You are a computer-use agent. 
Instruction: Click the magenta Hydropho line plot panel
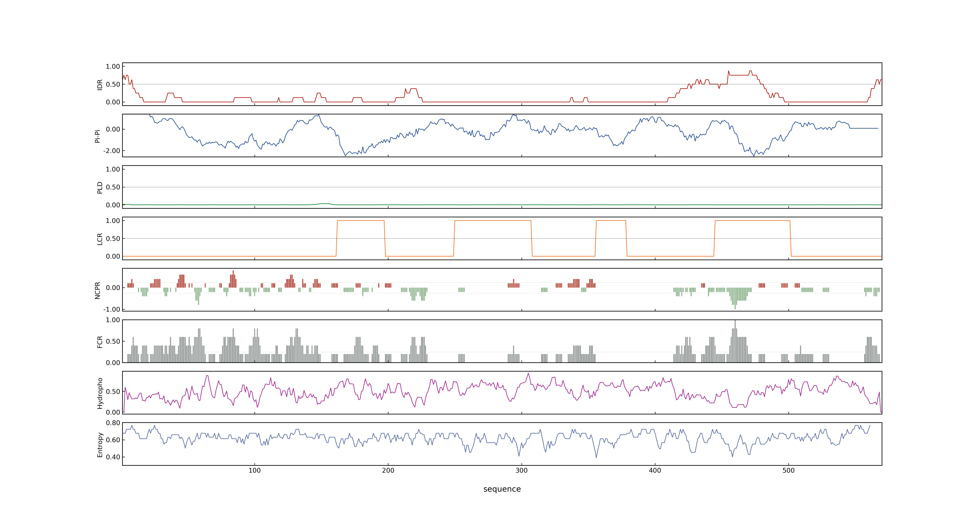pos(502,392)
